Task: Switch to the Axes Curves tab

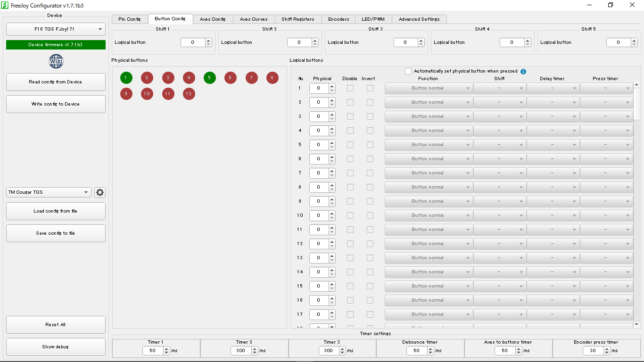Action: point(254,19)
